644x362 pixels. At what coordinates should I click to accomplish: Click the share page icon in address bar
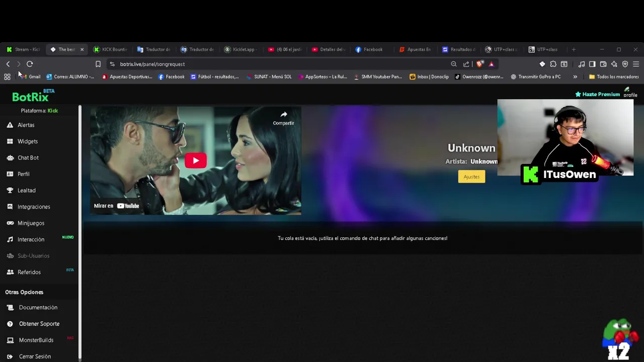[466, 64]
